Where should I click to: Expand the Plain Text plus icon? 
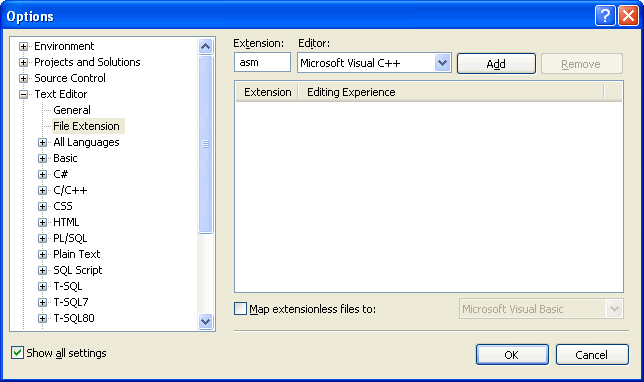pos(42,255)
